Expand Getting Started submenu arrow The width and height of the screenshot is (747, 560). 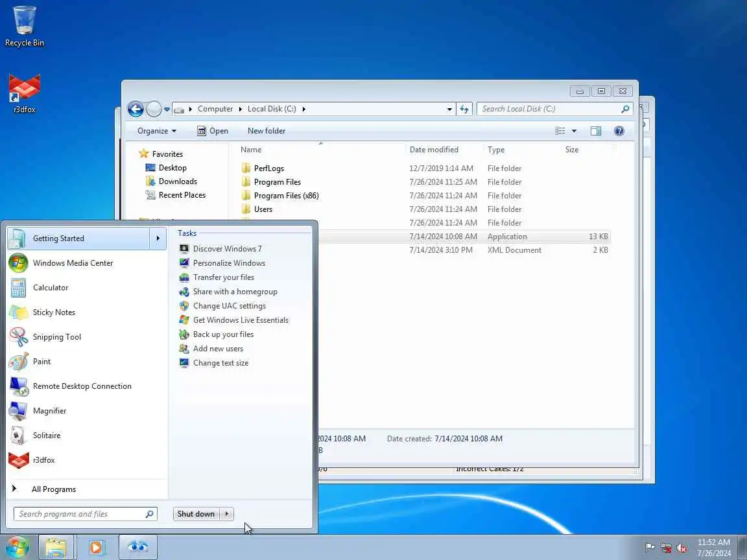click(x=158, y=238)
